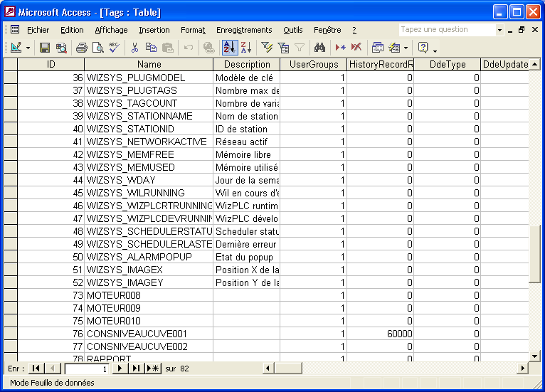545x392 pixels.
Task: Open the View mode dropdown arrow
Action: (28, 48)
